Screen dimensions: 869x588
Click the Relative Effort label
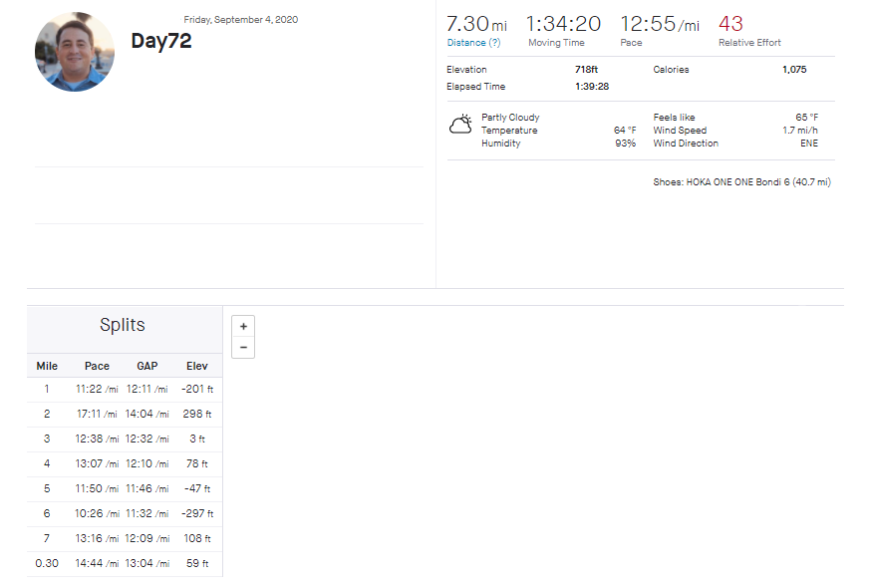749,43
